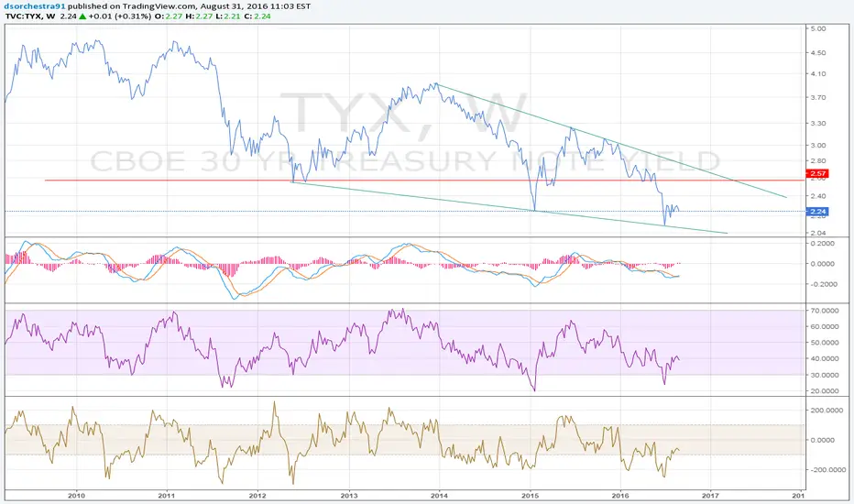The image size is (854, 504).
Task: Click the 20.0000 RSI axis value
Action: coord(825,391)
